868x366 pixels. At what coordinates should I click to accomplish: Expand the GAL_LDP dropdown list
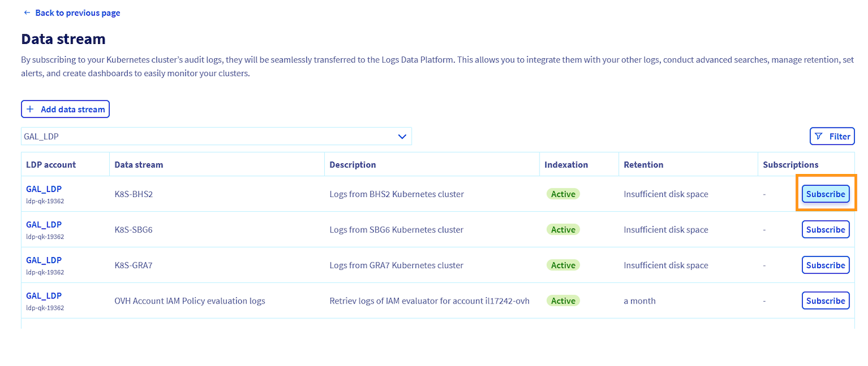(217, 136)
